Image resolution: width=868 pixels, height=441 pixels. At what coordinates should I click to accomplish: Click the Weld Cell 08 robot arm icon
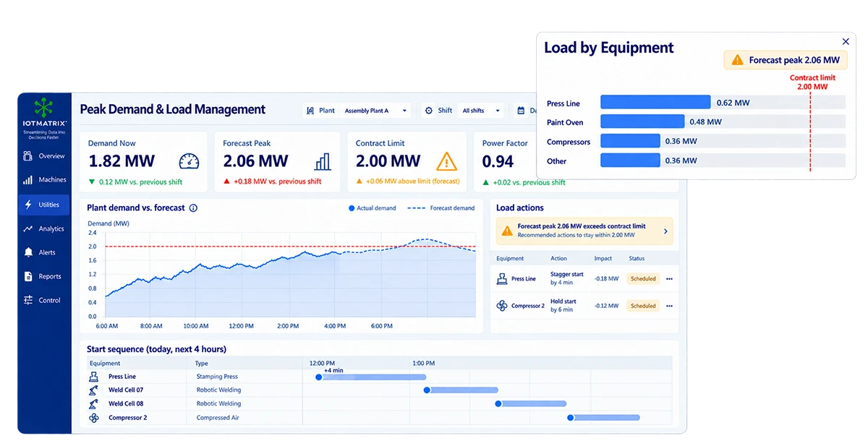(x=93, y=404)
